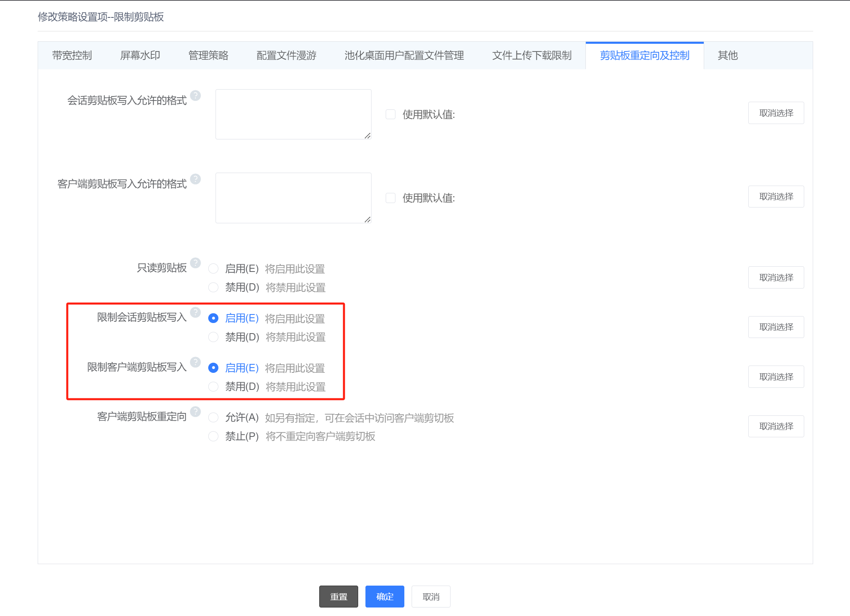Screen dimensions: 850x616
Task: Click the 取消 button
Action: click(431, 597)
